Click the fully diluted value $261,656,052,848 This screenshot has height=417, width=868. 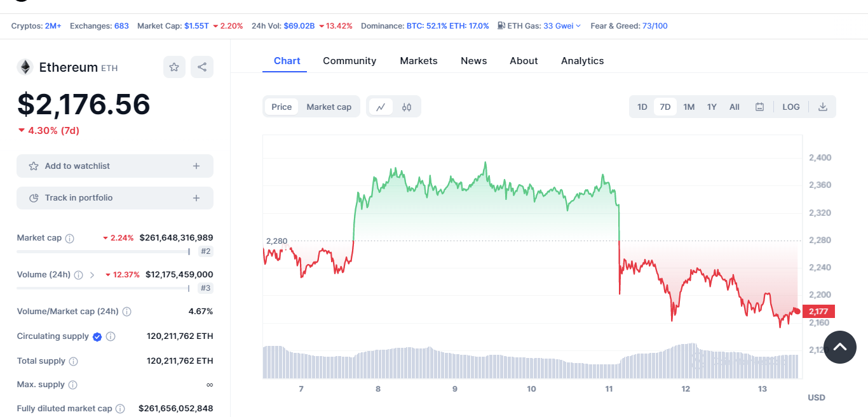(176, 409)
